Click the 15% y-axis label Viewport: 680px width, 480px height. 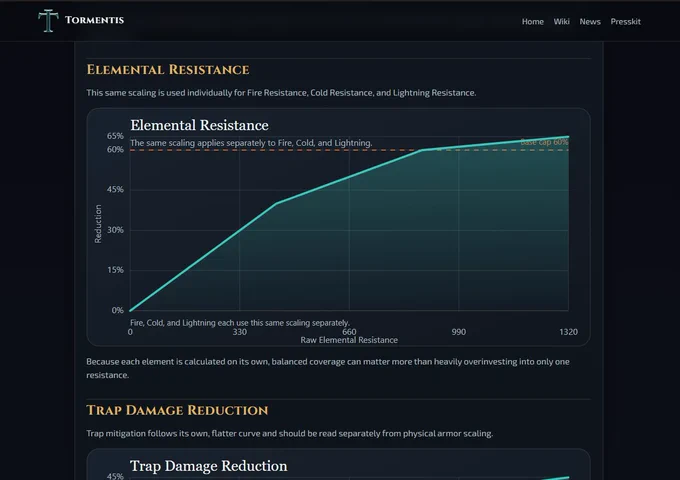pos(115,270)
